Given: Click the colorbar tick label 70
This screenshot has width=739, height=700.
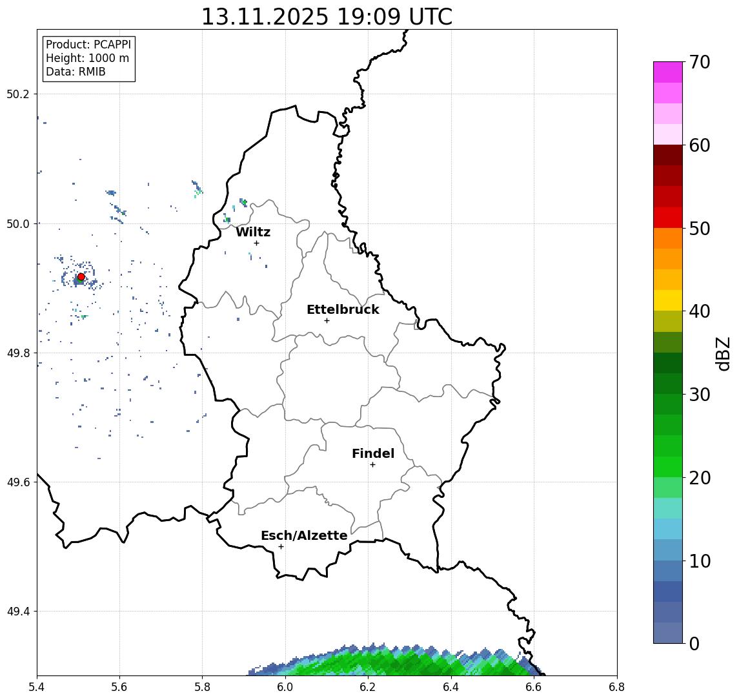Looking at the screenshot, I should (x=700, y=62).
